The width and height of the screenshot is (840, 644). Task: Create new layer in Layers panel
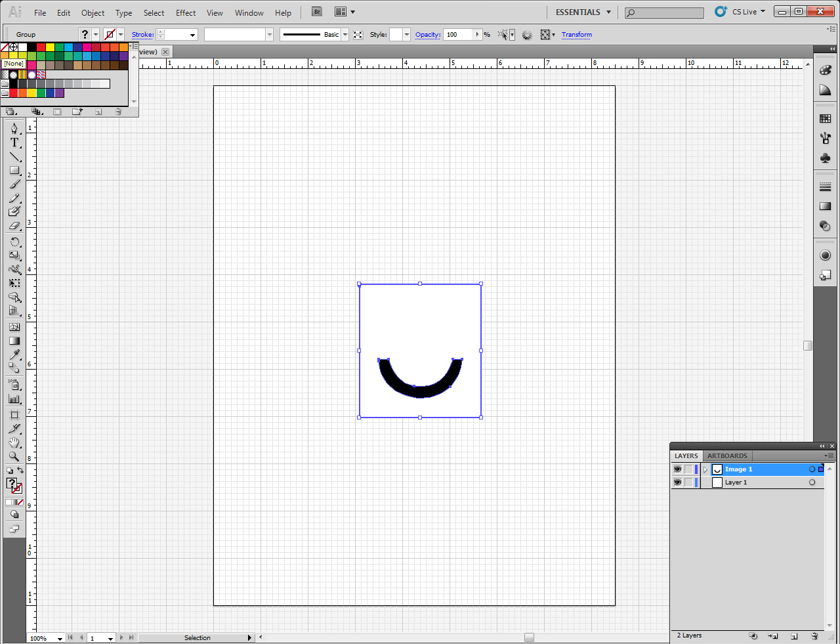[x=794, y=636]
